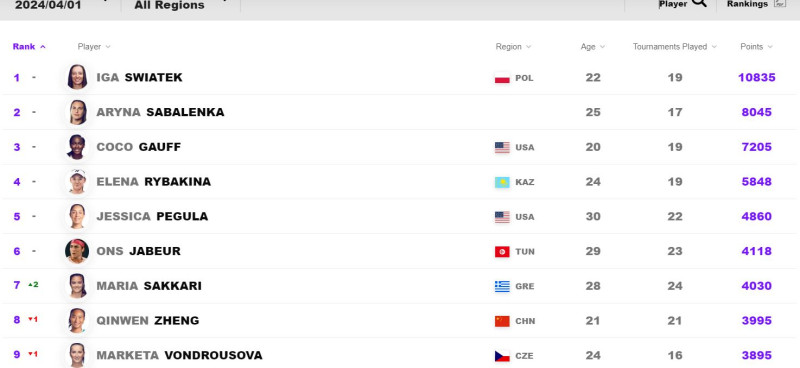Open the player search magnifier icon

699,3
